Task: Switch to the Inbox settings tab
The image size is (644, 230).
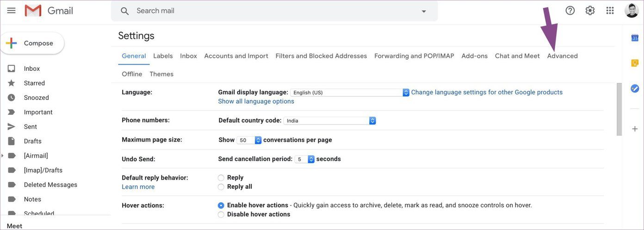Action: pos(189,56)
